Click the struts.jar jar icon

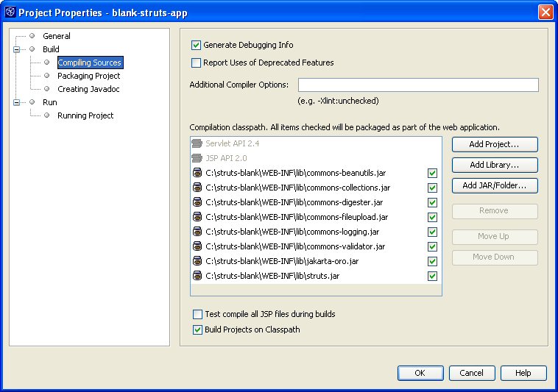(x=197, y=276)
